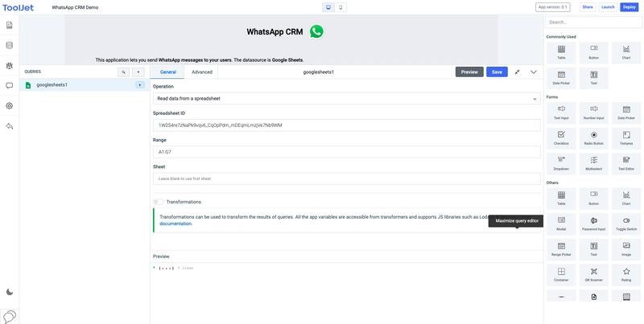
Task: Select Button widget under Others
Action: point(593,198)
